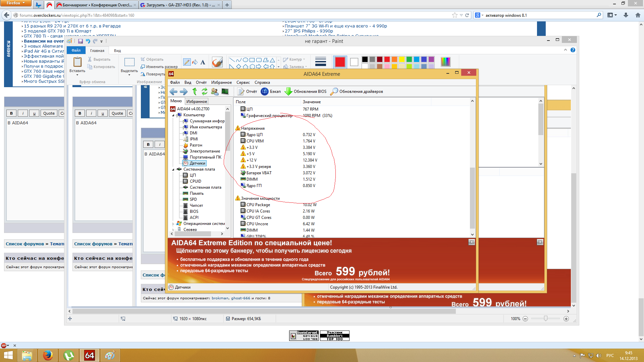Open the Сервис menu in AIDA64
The image size is (644, 362).
(243, 82)
